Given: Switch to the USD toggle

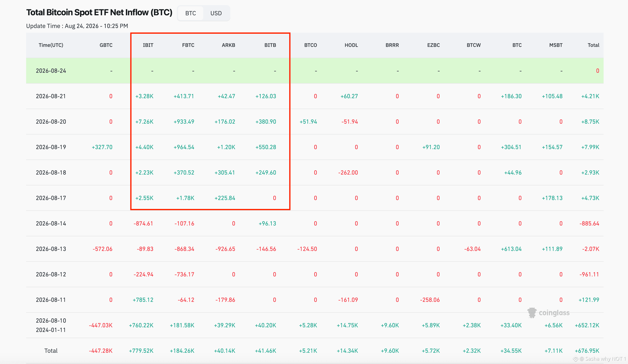Looking at the screenshot, I should [216, 13].
